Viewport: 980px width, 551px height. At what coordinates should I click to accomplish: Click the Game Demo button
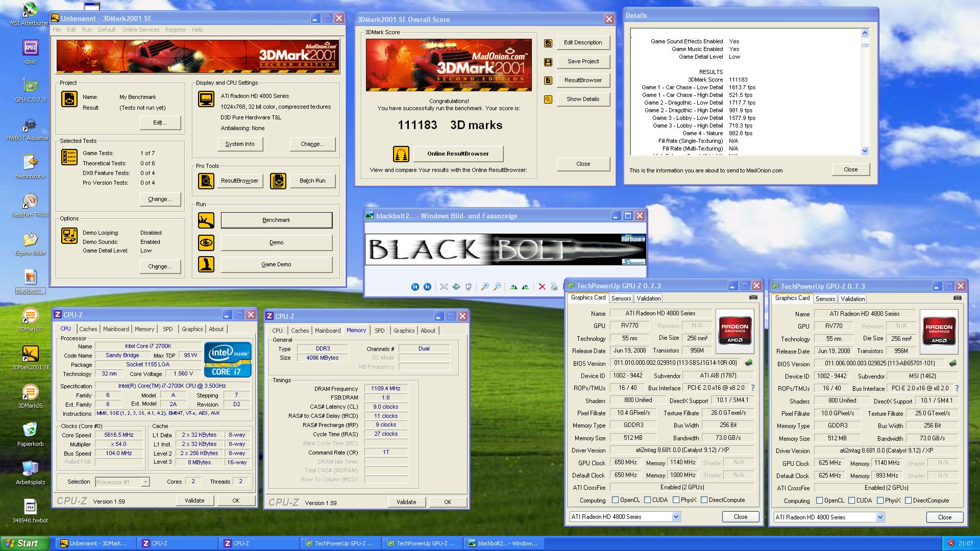pyautogui.click(x=276, y=264)
